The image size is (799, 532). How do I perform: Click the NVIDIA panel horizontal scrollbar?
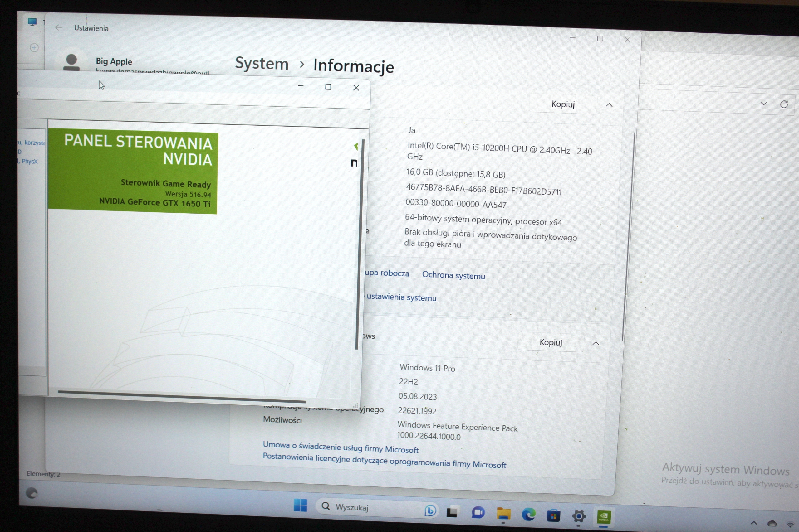[x=182, y=397]
